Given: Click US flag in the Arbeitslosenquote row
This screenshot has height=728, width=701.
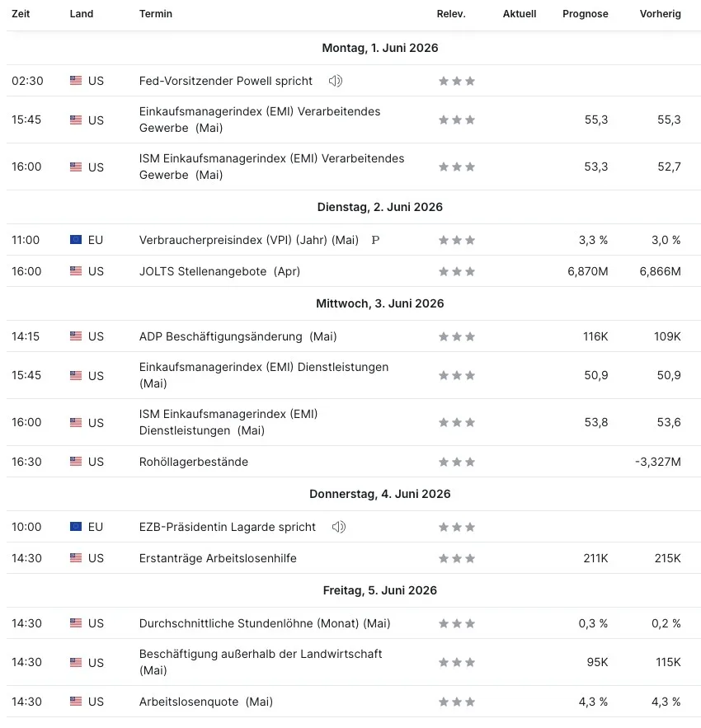Looking at the screenshot, I should 76,701.
